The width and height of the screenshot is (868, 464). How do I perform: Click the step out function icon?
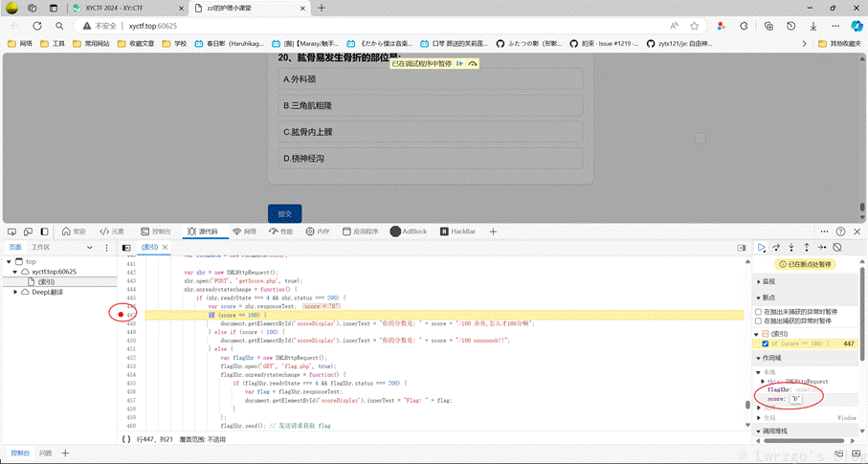tap(807, 248)
